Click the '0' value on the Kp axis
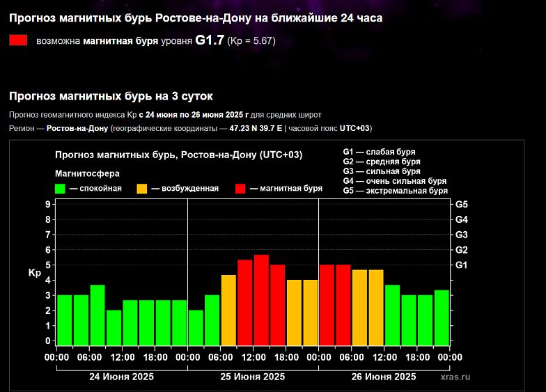 [x=48, y=341]
